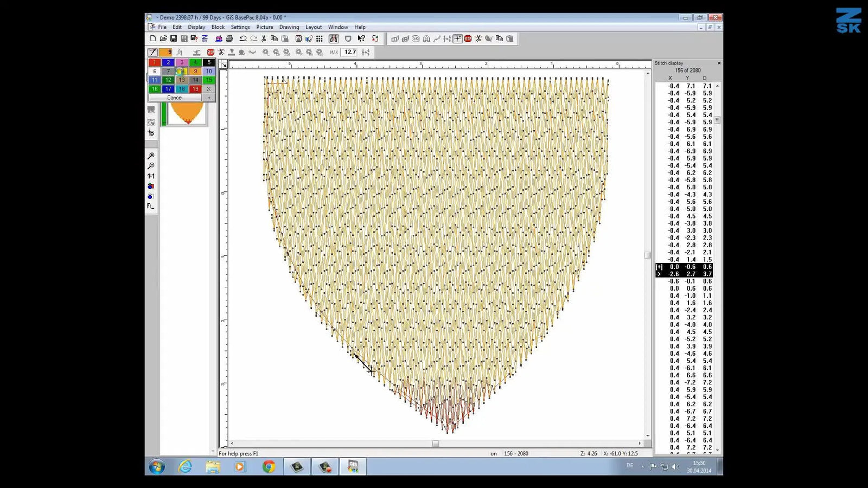The image size is (868, 488).
Task: Open the Windows Start menu
Action: point(157,467)
